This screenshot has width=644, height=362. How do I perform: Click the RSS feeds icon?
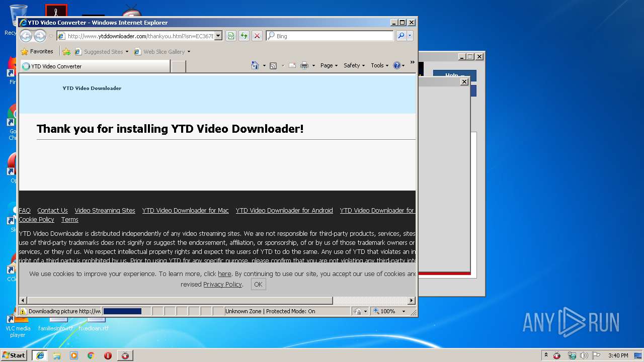(273, 65)
